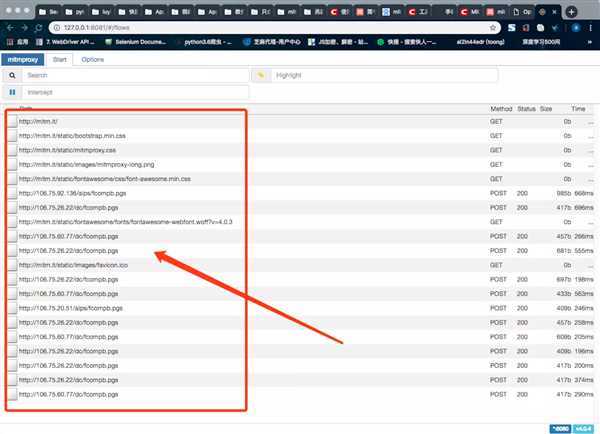
Task: Click the magnifier icon beside Search
Action: click(x=12, y=75)
